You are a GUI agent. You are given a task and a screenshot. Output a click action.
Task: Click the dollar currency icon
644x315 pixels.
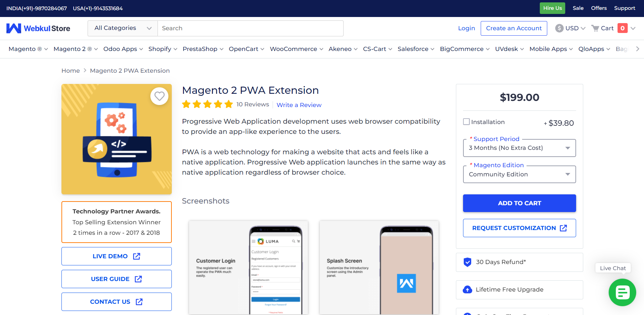pyautogui.click(x=559, y=28)
